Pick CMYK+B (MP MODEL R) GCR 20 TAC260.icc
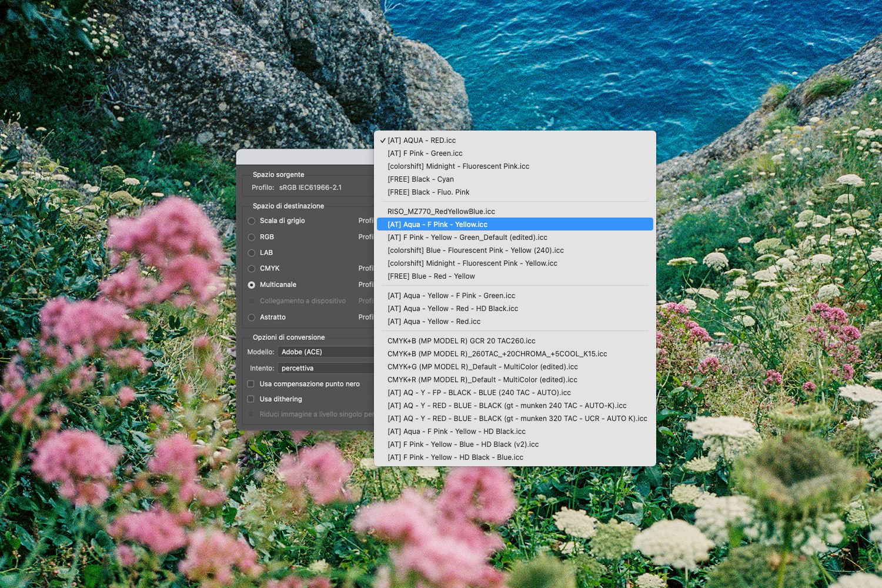882x588 pixels. pos(461,341)
